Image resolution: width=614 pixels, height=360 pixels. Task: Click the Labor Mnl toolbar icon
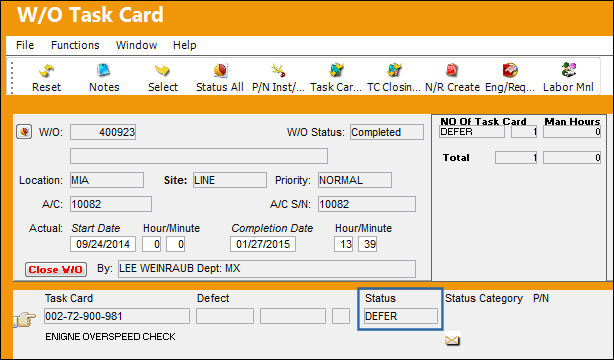(569, 70)
